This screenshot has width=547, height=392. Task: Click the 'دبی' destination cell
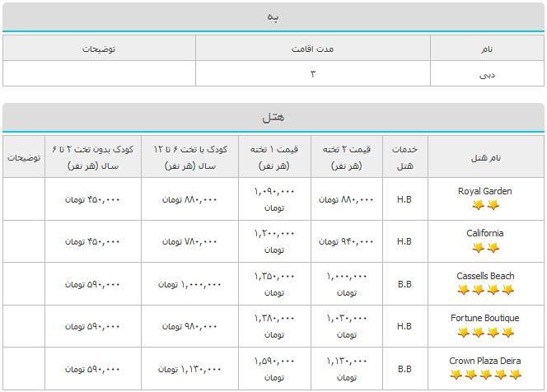pos(487,75)
